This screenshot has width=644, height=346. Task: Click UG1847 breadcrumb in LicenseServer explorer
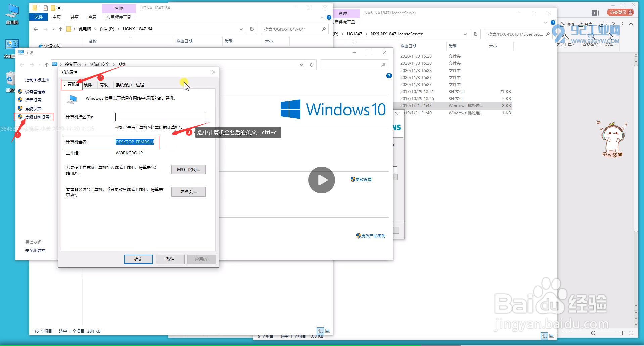(x=354, y=34)
